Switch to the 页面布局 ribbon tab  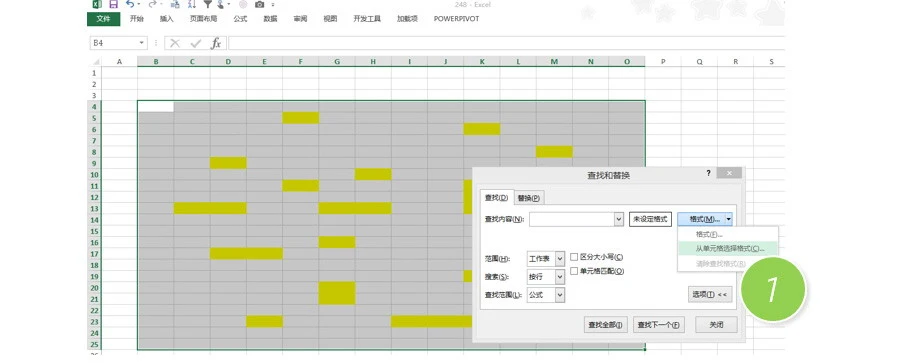tap(204, 19)
